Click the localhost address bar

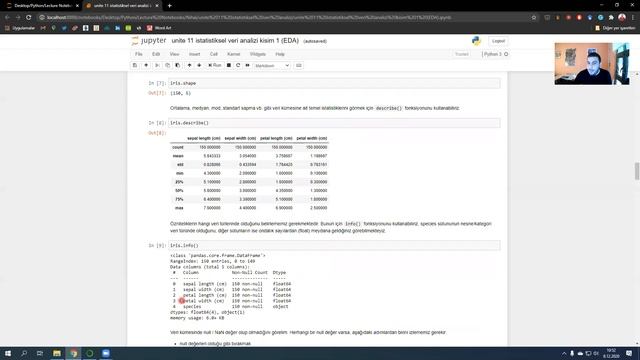pyautogui.click(x=249, y=18)
